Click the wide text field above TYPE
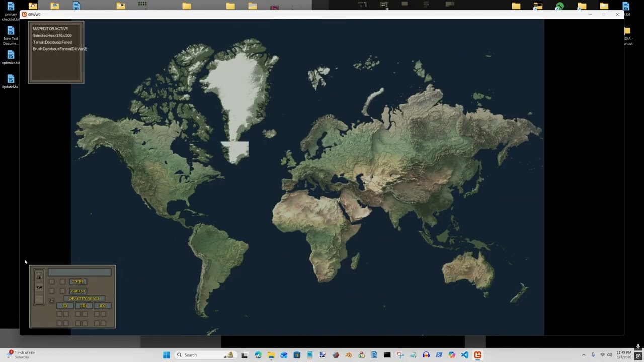 pyautogui.click(x=79, y=272)
